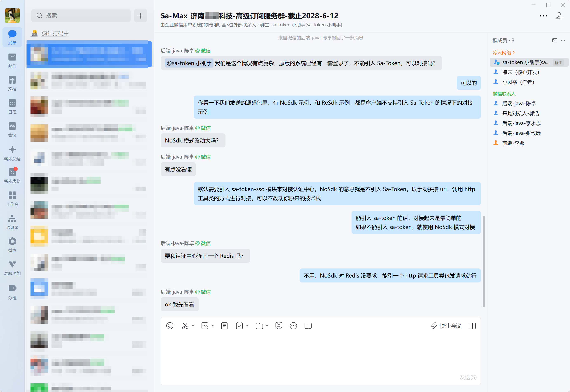Viewport: 570px width, 392px height.
Task: Click the group chat title text
Action: point(250,16)
